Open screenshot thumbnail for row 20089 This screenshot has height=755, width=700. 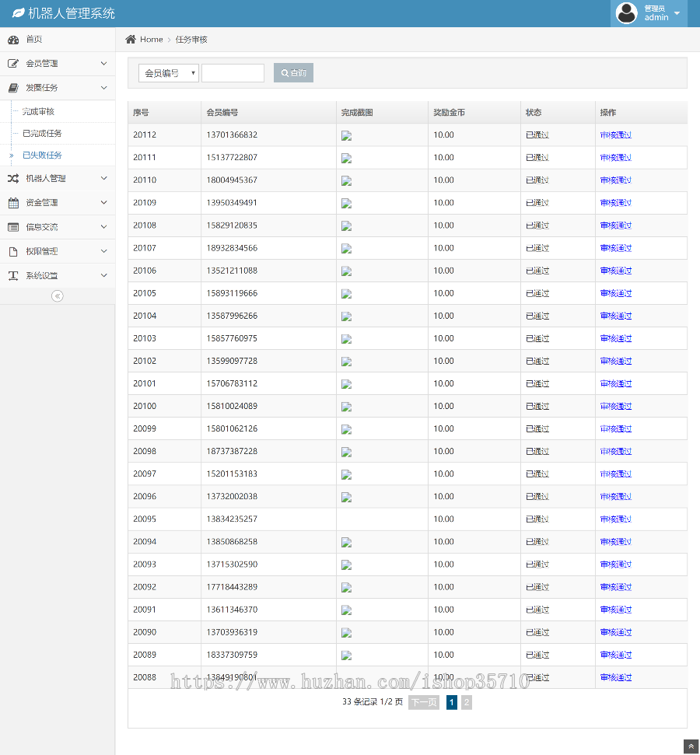click(x=346, y=655)
